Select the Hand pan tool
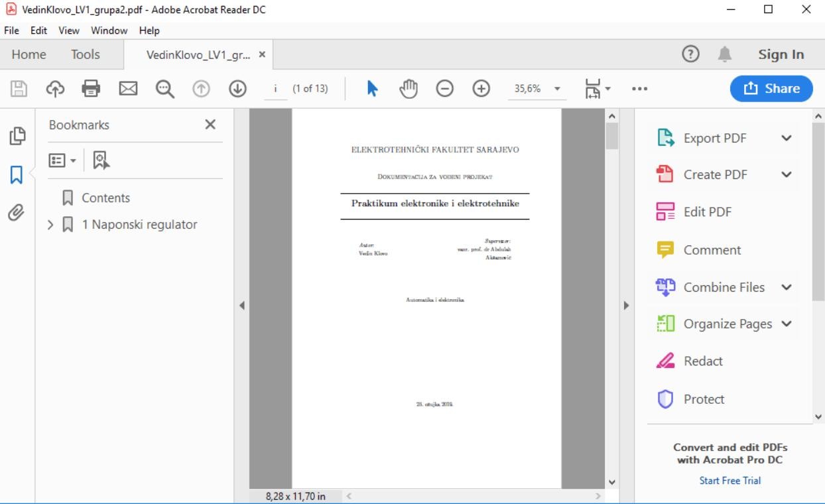The height and width of the screenshot is (504, 825). click(x=409, y=89)
